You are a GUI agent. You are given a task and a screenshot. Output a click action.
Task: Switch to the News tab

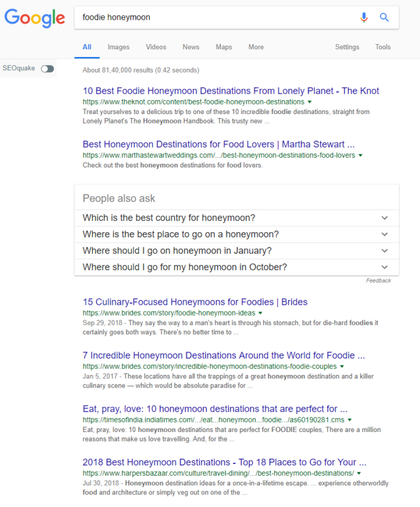click(x=191, y=47)
